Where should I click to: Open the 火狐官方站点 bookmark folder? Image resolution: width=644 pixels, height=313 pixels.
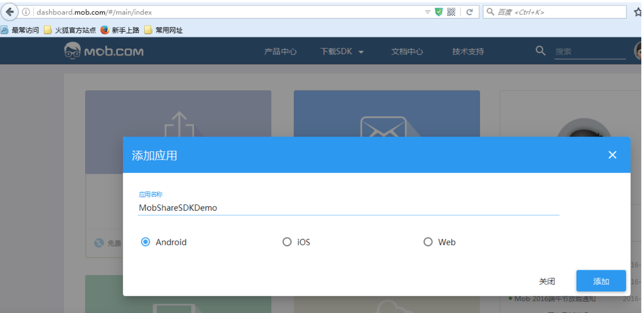pos(70,30)
